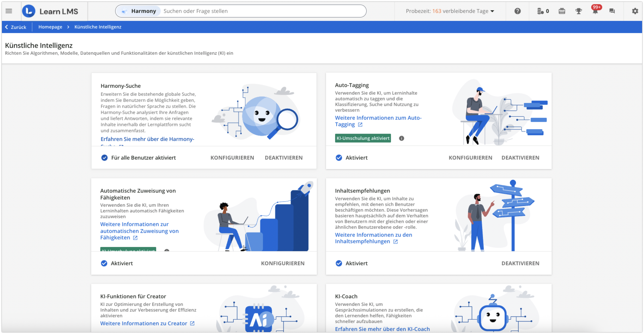Click the Für alle Benutzer aktiviert status
The height and width of the screenshot is (334, 644).
[143, 158]
